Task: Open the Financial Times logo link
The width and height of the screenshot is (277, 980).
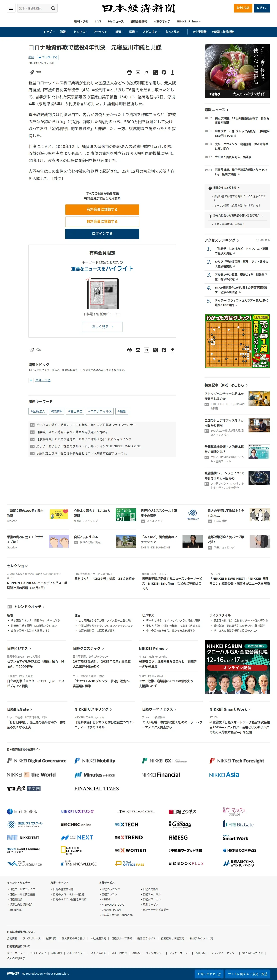Action: click(x=96, y=788)
